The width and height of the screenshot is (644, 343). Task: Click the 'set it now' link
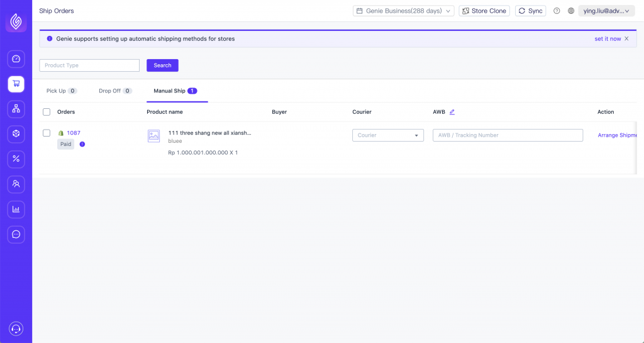[x=608, y=38]
